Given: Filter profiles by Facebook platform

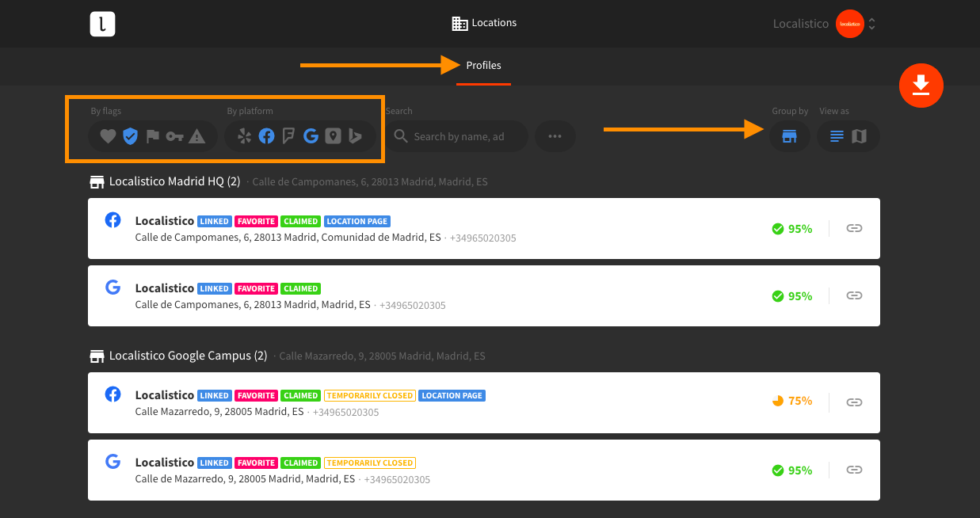Looking at the screenshot, I should pos(266,136).
